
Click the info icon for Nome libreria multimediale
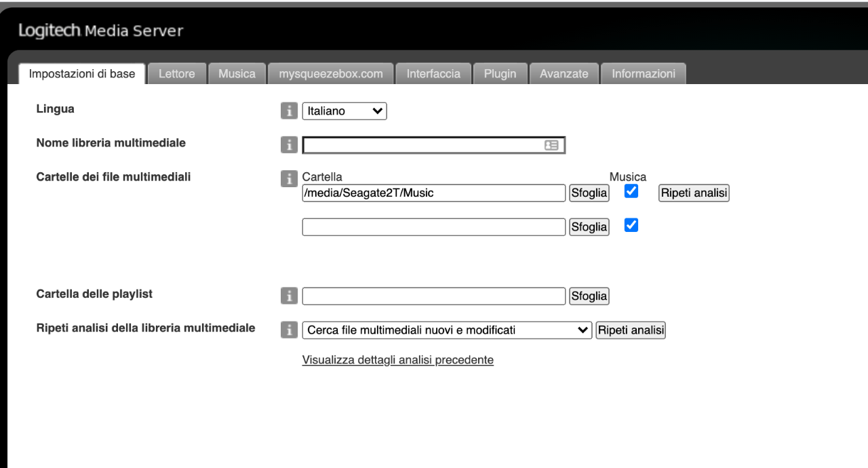tap(289, 145)
